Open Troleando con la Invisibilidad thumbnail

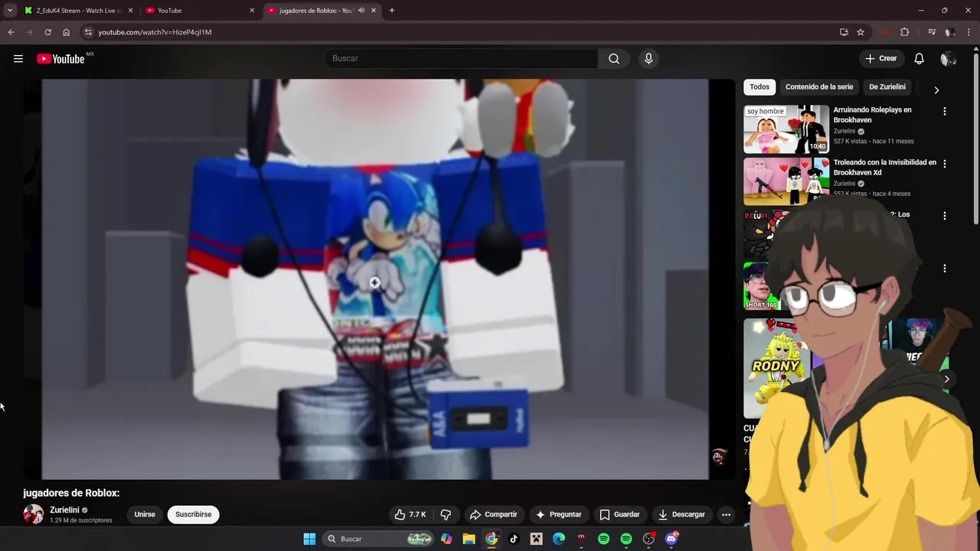(786, 181)
